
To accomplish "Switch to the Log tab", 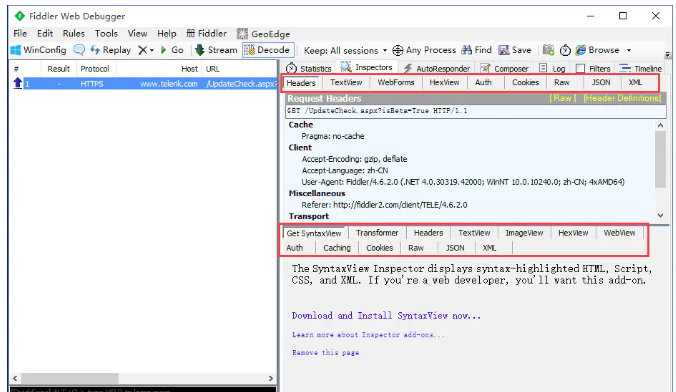I will (x=552, y=68).
